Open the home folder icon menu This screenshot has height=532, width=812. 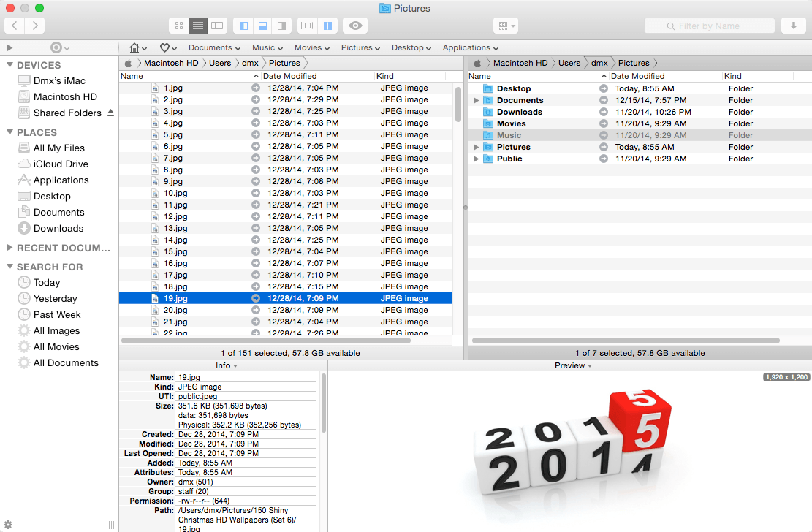[138, 47]
